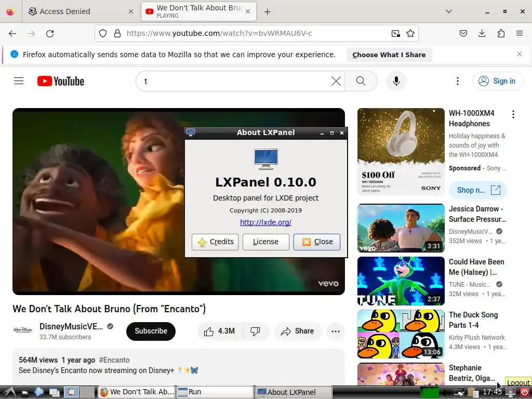Bookmark this page with star icon
This screenshot has height=399, width=532.
coord(410,33)
